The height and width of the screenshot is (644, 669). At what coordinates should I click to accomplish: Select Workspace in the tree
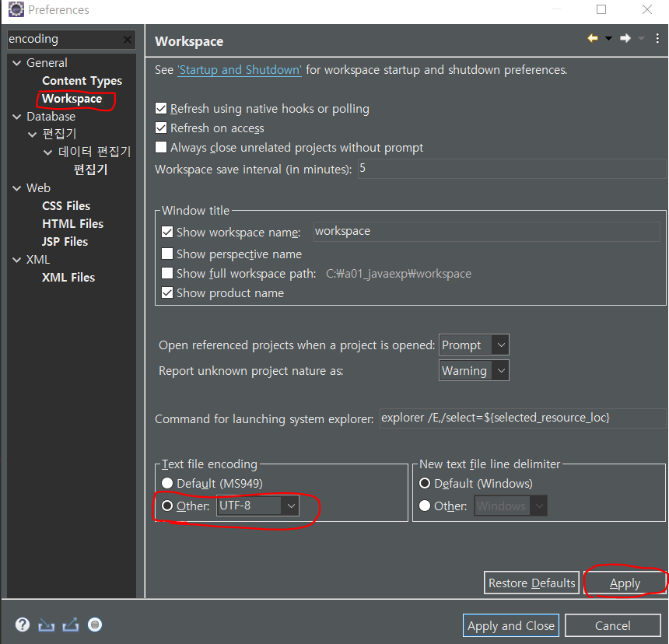(72, 99)
